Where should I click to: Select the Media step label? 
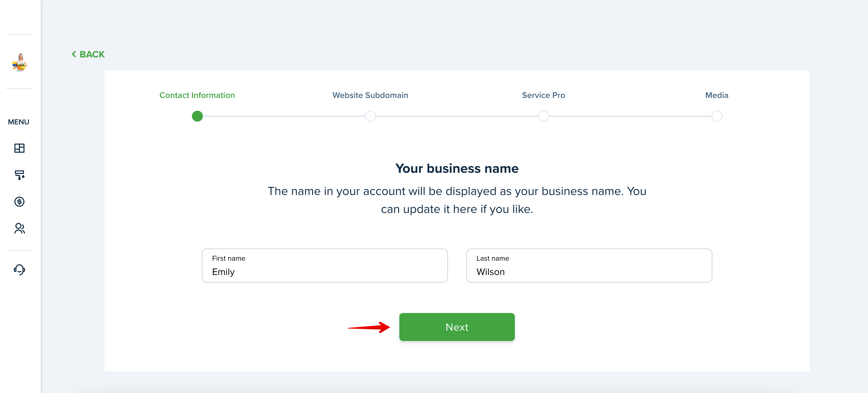pyautogui.click(x=717, y=95)
